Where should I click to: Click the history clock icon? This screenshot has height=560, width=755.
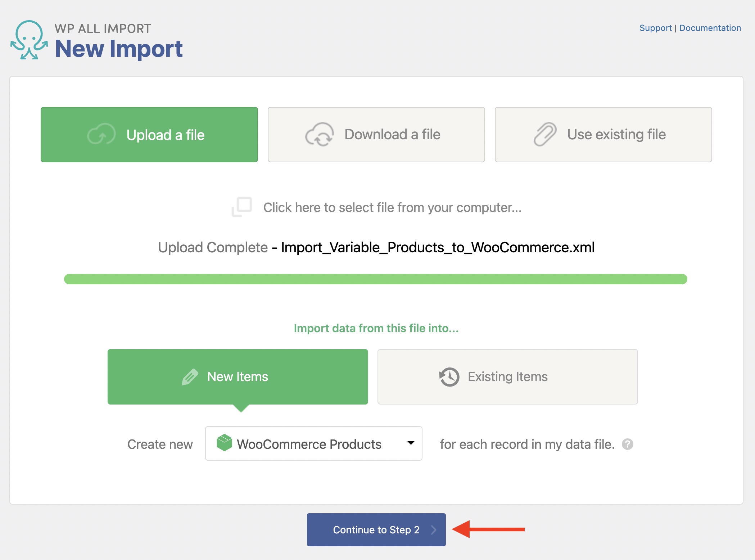tap(449, 377)
